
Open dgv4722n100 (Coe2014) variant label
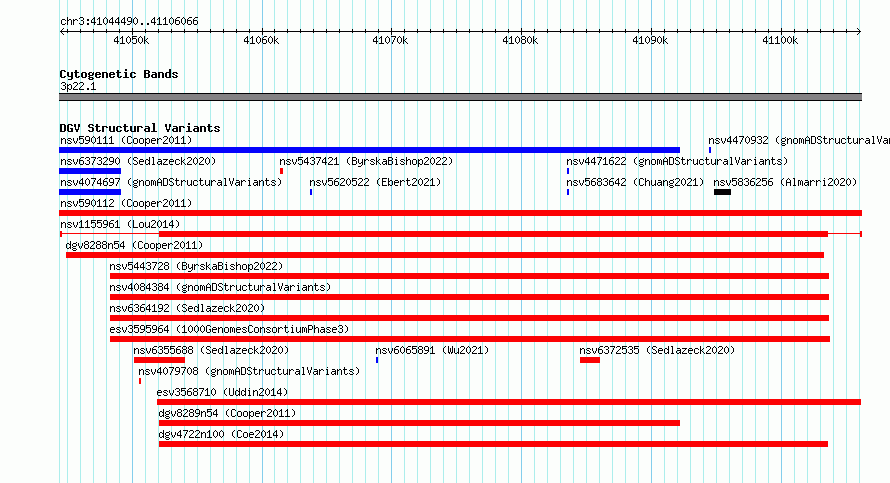[221, 434]
